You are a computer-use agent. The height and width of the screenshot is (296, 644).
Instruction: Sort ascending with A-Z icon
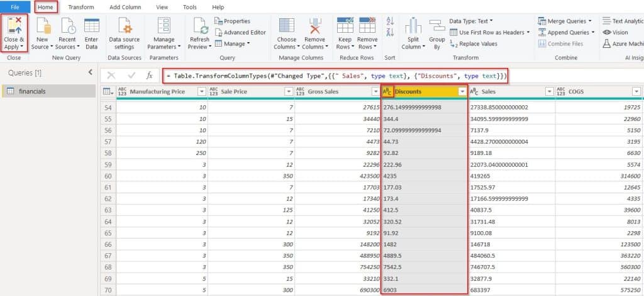pos(390,21)
